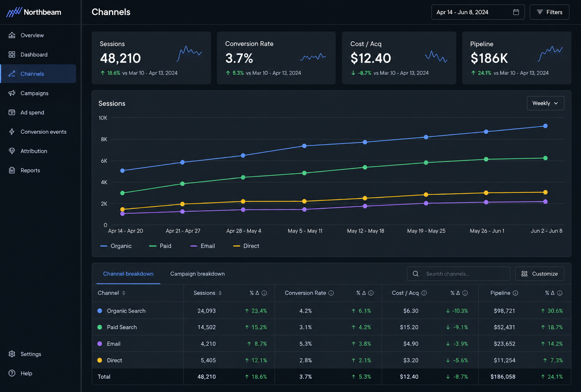This screenshot has width=581, height=392.
Task: Click the Organic data point for Jun 2 - Jun 8
Action: point(545,126)
